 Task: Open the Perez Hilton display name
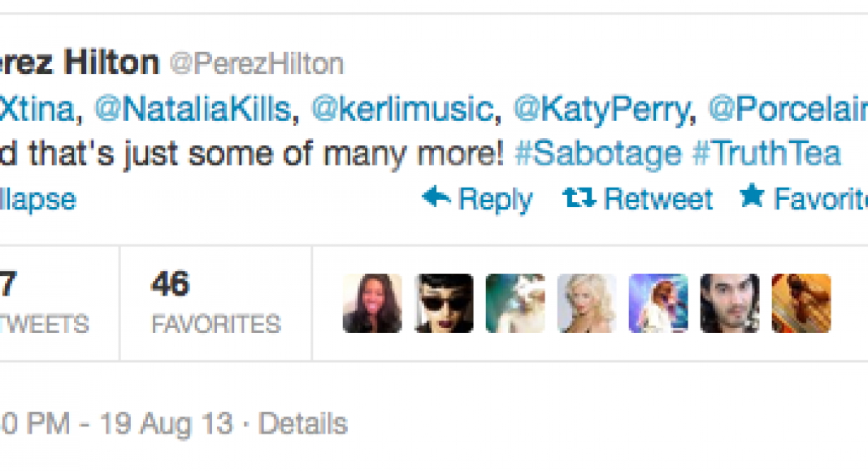[x=80, y=63]
